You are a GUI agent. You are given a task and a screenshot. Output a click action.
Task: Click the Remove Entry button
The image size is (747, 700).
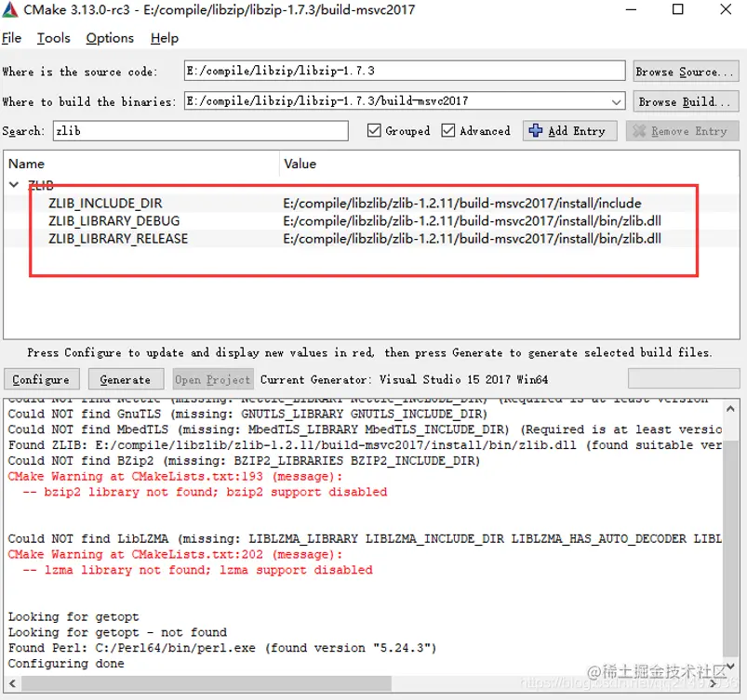click(682, 130)
